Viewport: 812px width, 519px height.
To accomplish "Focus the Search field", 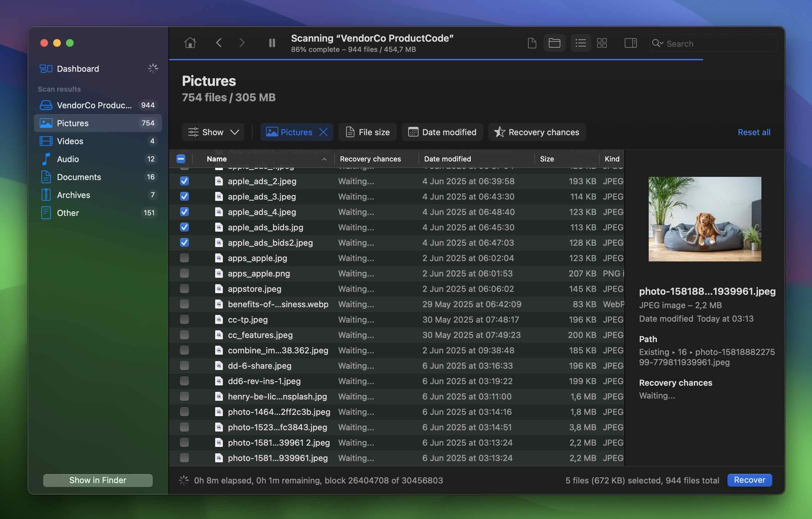I will coord(713,43).
